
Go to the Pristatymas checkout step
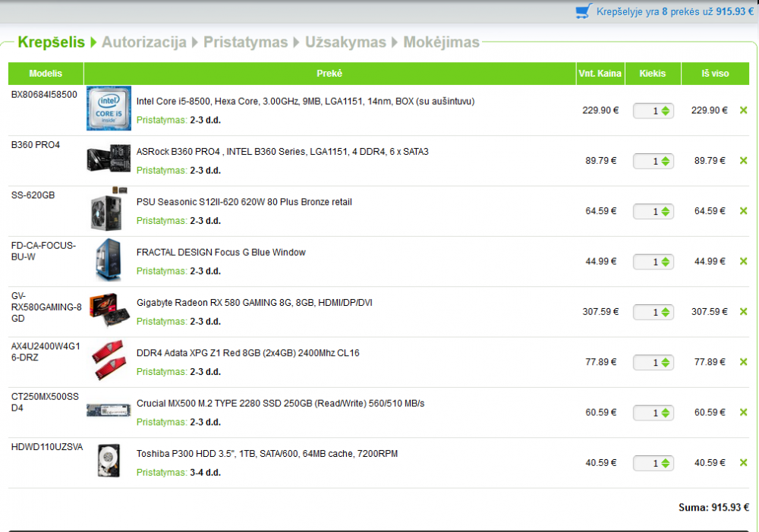245,42
